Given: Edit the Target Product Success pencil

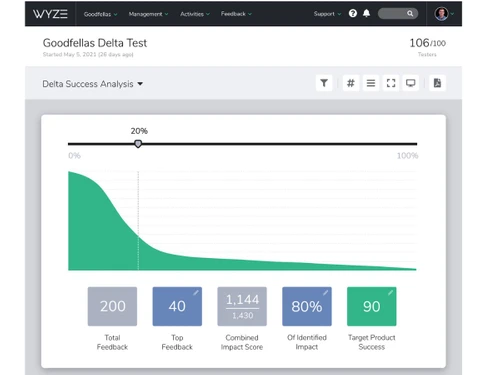Looking at the screenshot, I should pos(390,293).
